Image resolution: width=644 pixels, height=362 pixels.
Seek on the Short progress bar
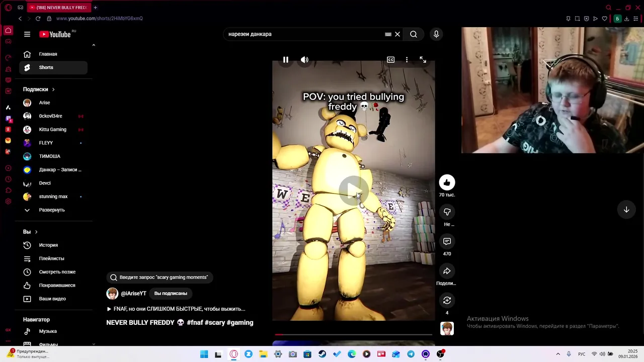(x=353, y=334)
